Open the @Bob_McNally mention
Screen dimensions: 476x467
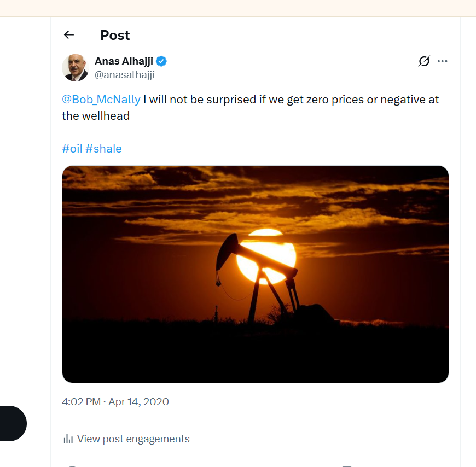coord(101,100)
